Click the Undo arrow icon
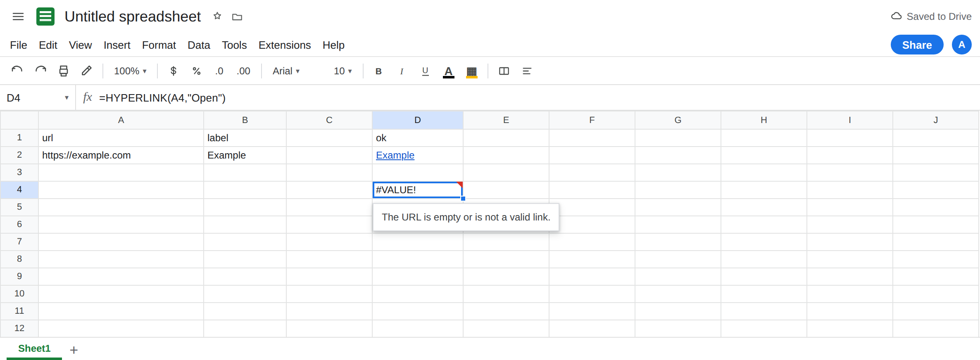The height and width of the screenshot is (360, 980). (x=17, y=71)
